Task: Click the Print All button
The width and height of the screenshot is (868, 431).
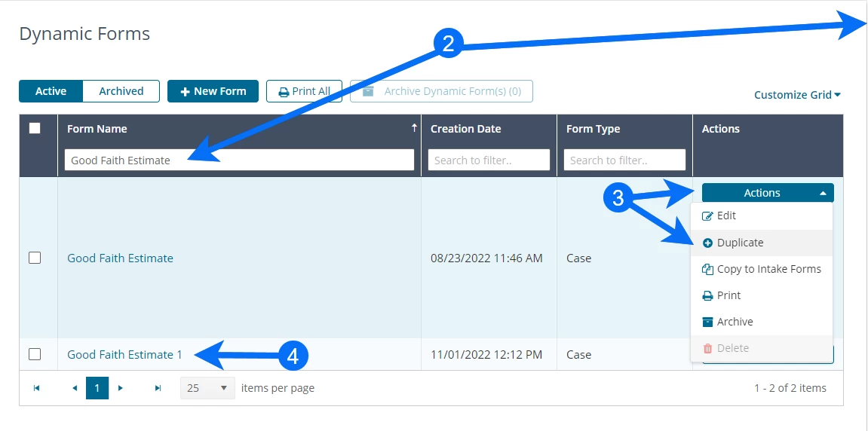Action: 304,91
